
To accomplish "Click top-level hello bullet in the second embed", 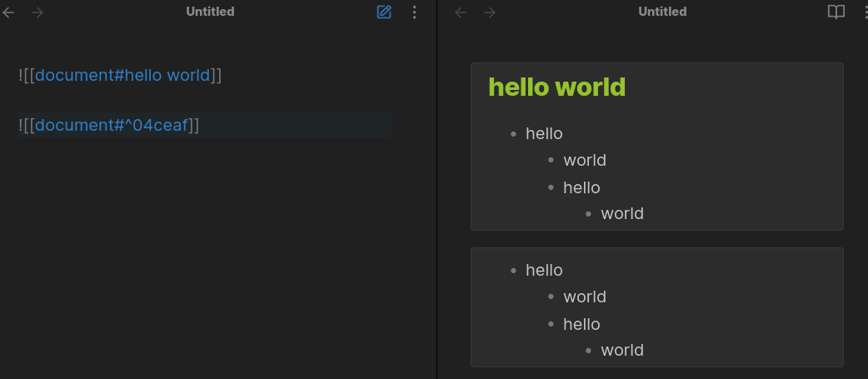I will 544,271.
